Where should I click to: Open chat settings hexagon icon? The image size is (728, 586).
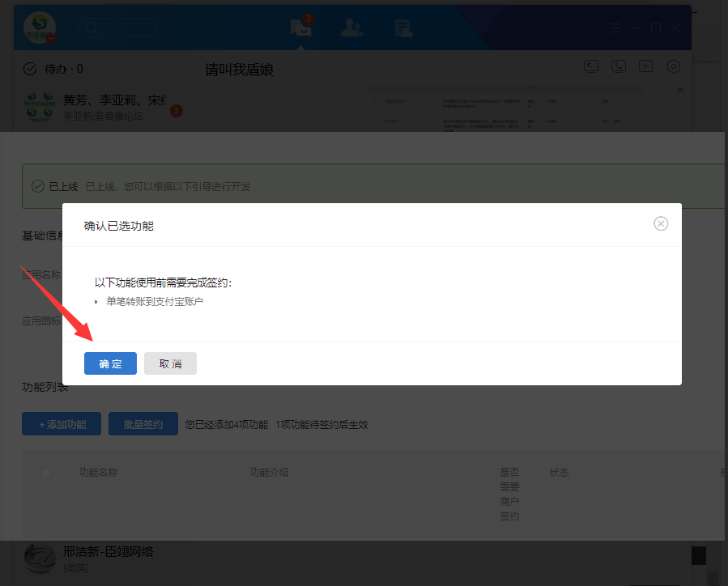[673, 67]
